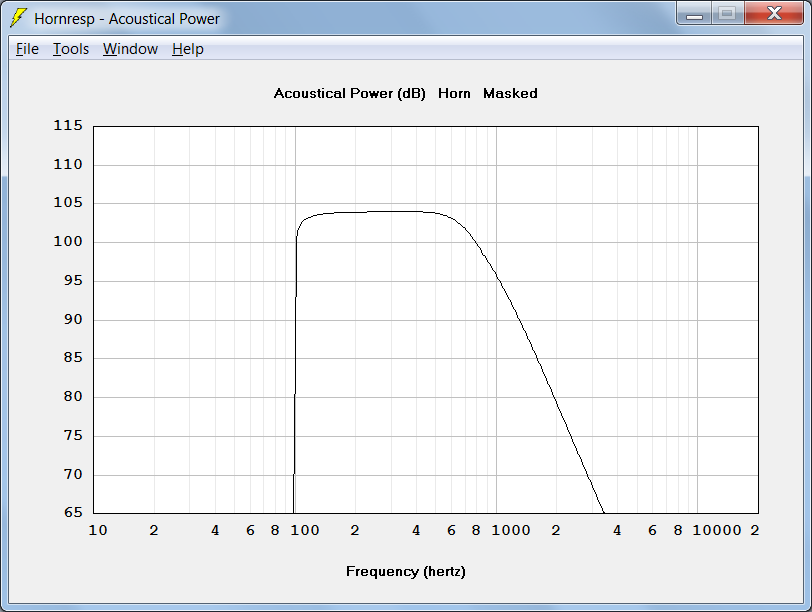This screenshot has height=612, width=812.
Task: Click the 85 dB y-axis label
Action: pos(73,358)
